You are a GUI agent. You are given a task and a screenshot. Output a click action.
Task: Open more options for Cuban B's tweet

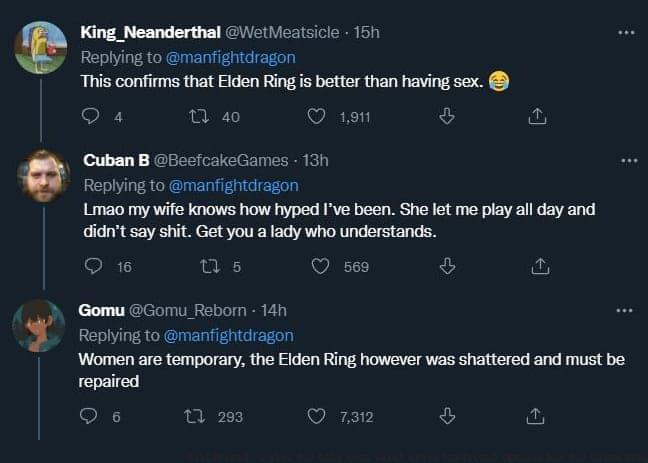point(627,161)
